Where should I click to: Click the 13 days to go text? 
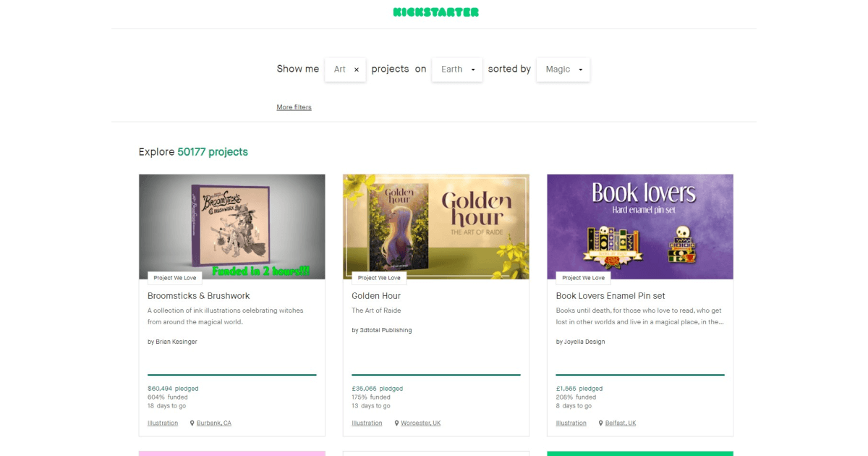(372, 406)
